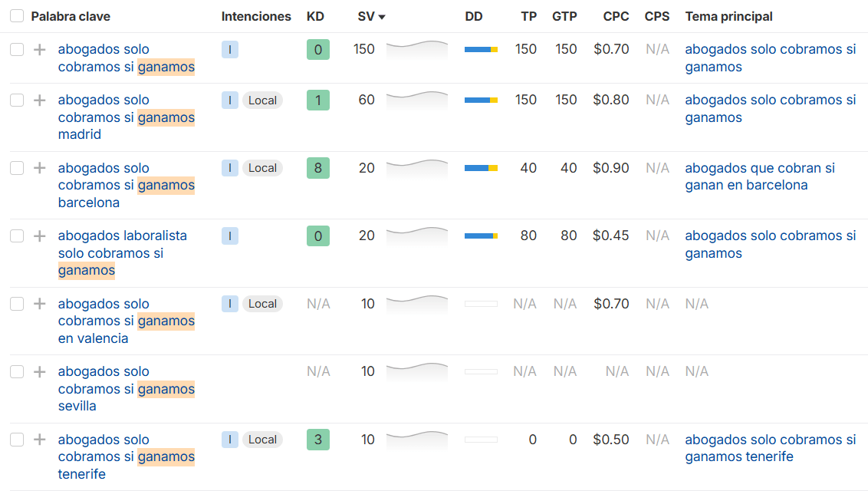The width and height of the screenshot is (868, 491).
Task: Click the "Local" badge on the valencia row
Action: pyautogui.click(x=262, y=304)
